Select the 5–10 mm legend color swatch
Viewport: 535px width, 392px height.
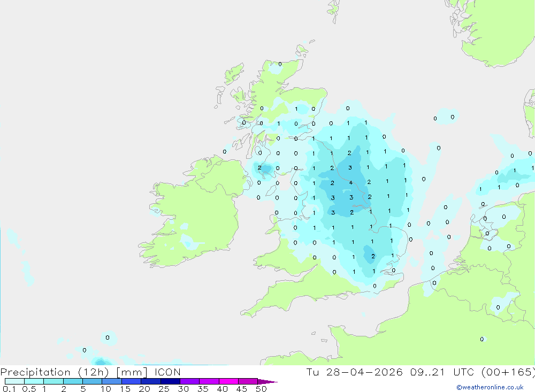[x=93, y=381]
